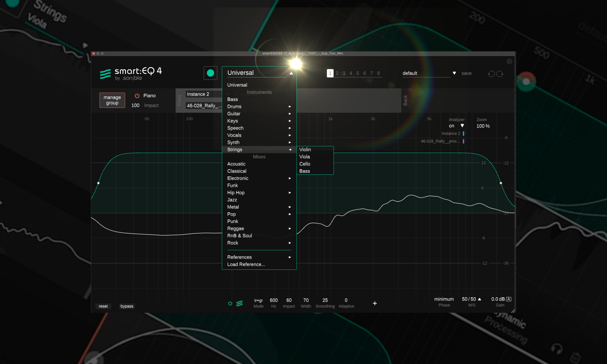Image resolution: width=607 pixels, height=364 pixels.
Task: Enable auto gain via the 'A' icon
Action: [x=509, y=299]
